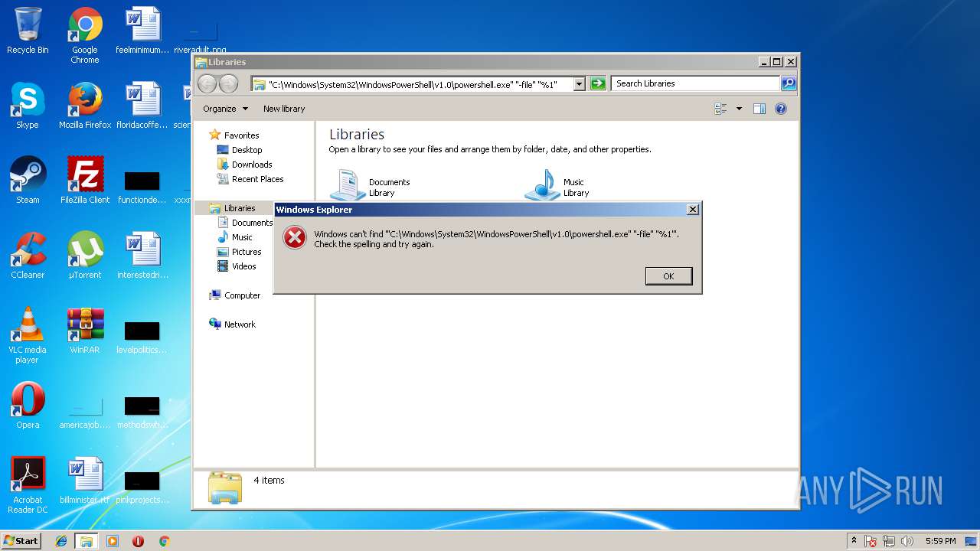Select Pictures in navigation tree
Viewport: 980px width, 551px height.
(x=240, y=252)
